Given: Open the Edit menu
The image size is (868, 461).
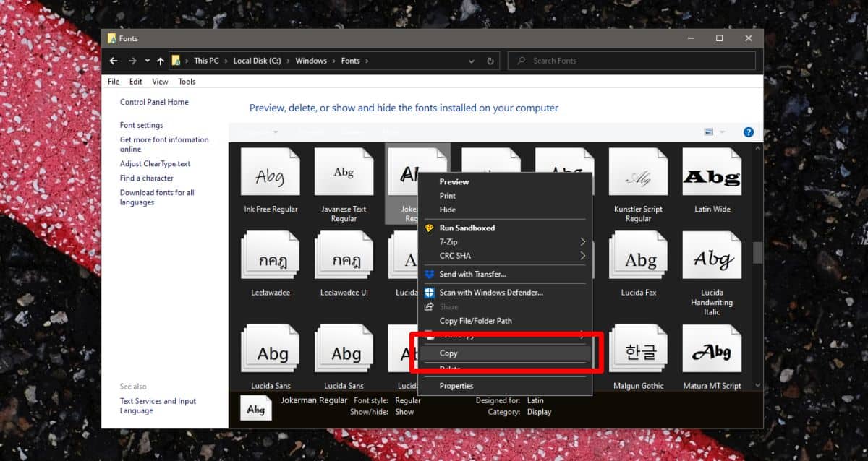Looking at the screenshot, I should click(x=136, y=82).
